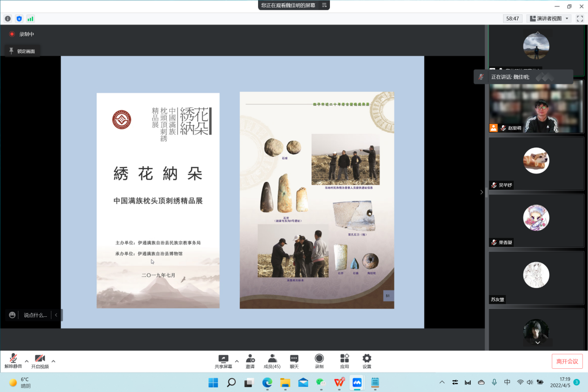Expand share screen options arrow
The width and height of the screenshot is (588, 392).
pyautogui.click(x=237, y=361)
